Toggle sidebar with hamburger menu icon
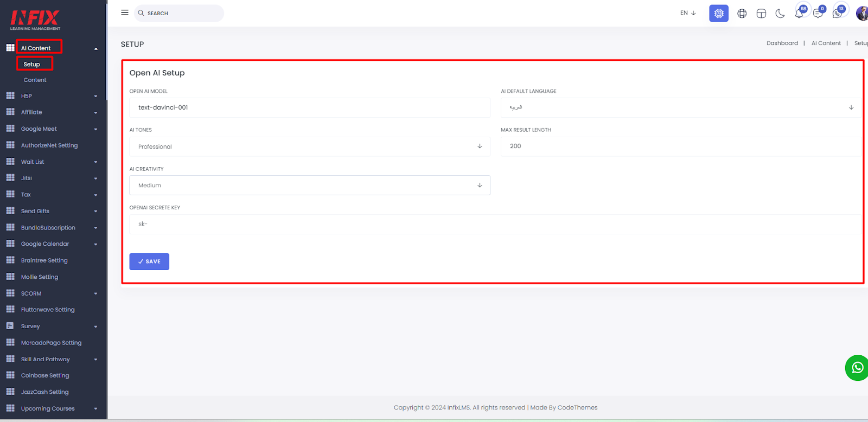This screenshot has width=868, height=422. pyautogui.click(x=125, y=12)
